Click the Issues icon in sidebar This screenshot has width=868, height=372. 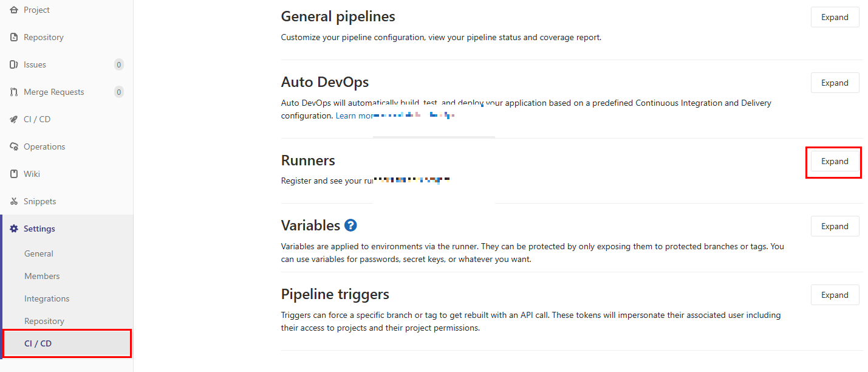(x=14, y=64)
